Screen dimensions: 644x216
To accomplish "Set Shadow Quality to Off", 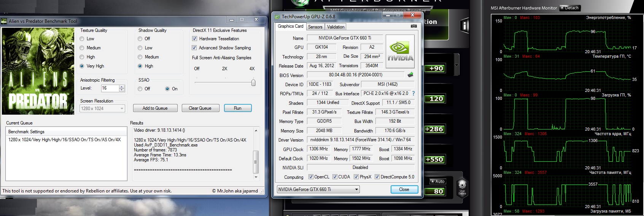I will (140, 39).
